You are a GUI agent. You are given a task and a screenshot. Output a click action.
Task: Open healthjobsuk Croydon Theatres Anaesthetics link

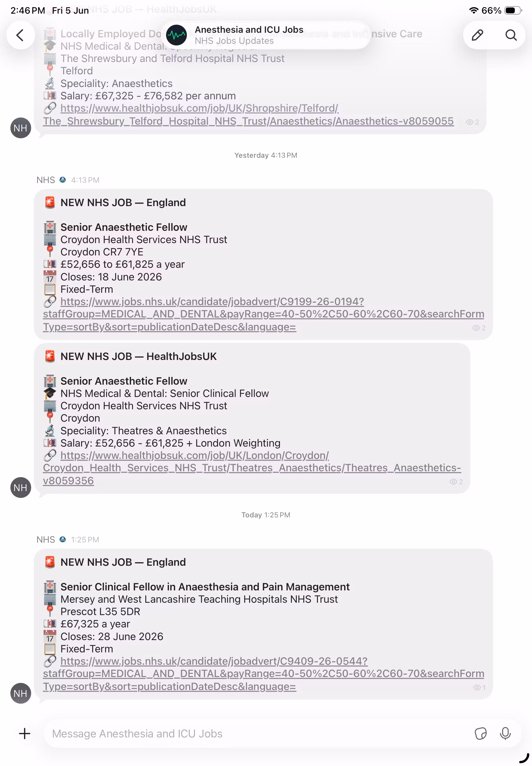pos(252,468)
